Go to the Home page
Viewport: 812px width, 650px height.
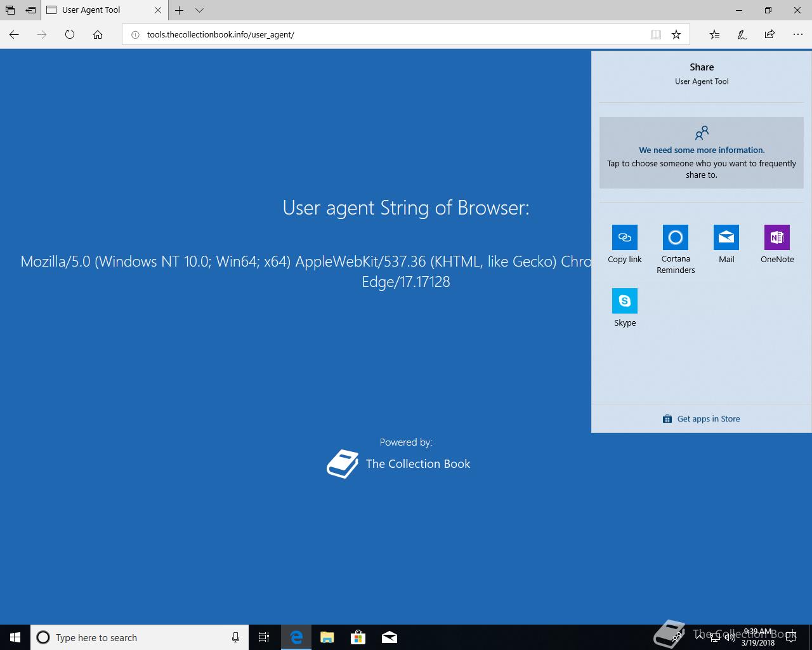98,34
